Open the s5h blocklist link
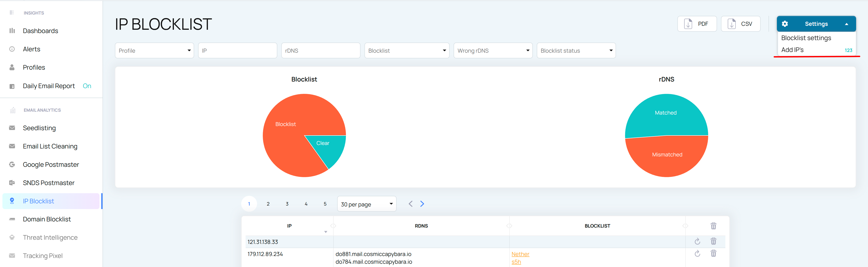868x267 pixels. [x=516, y=262]
